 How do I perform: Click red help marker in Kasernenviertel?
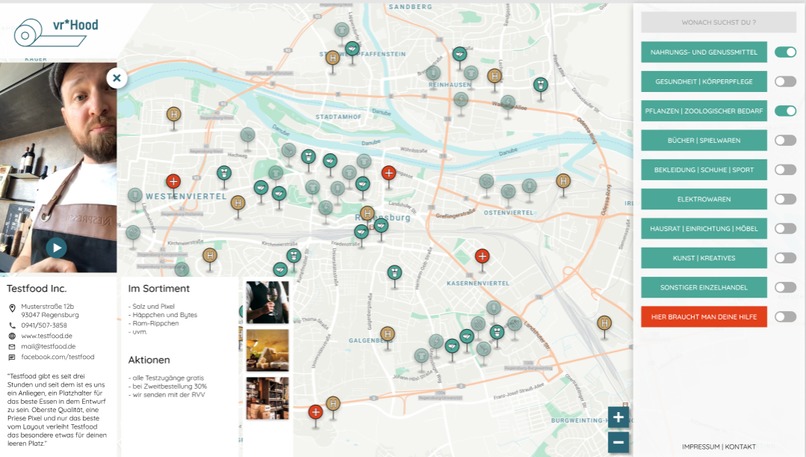(x=482, y=256)
